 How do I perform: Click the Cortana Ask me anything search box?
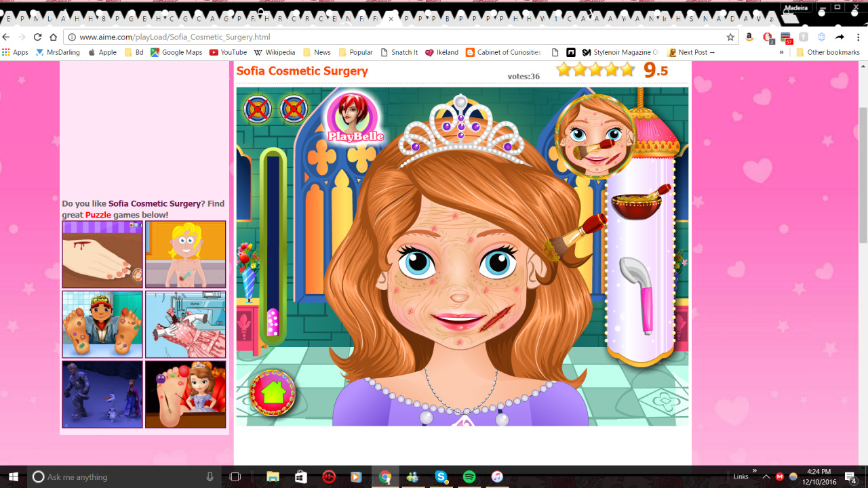(124, 476)
